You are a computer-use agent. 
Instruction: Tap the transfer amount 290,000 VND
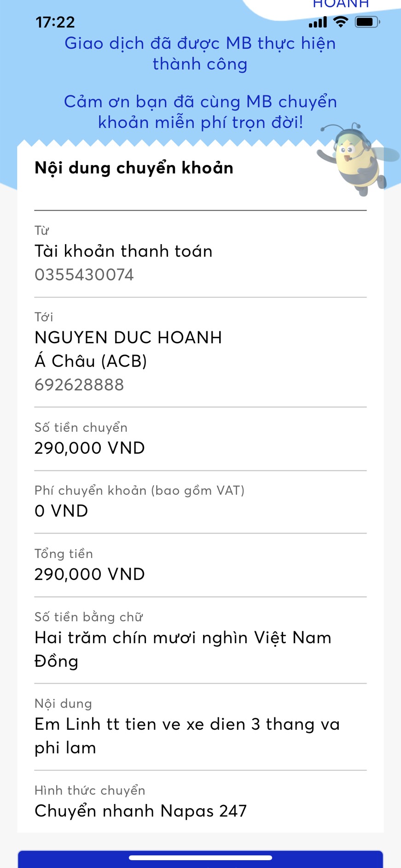pyautogui.click(x=90, y=448)
